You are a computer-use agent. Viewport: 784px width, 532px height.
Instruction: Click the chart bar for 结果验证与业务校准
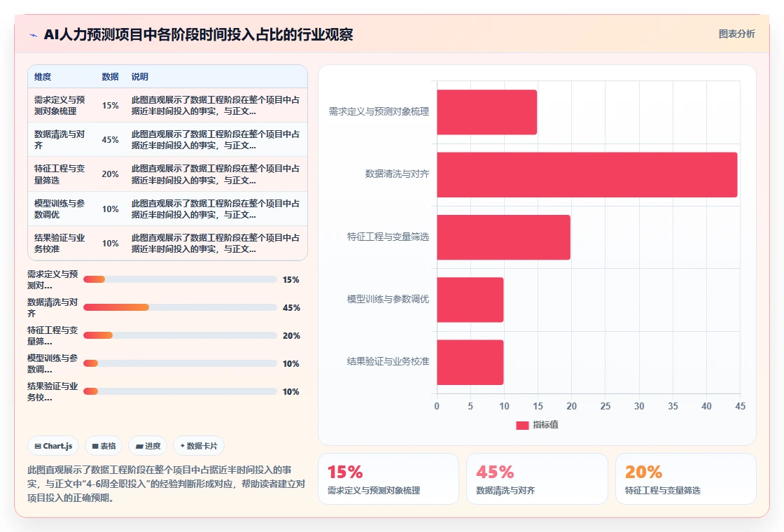pyautogui.click(x=470, y=362)
